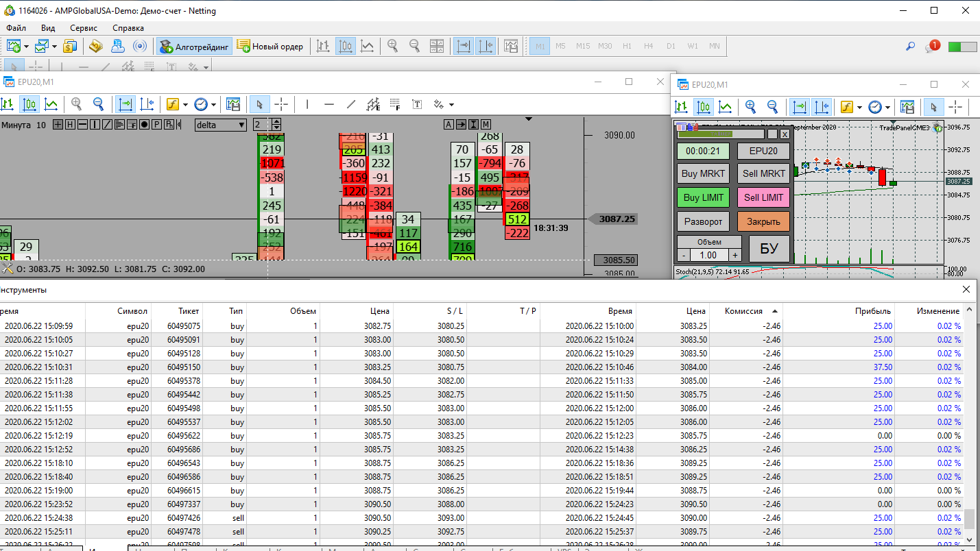Viewport: 980px width, 551px height.
Task: Toggle the Алготрейдинг algo trading button
Action: tap(195, 47)
